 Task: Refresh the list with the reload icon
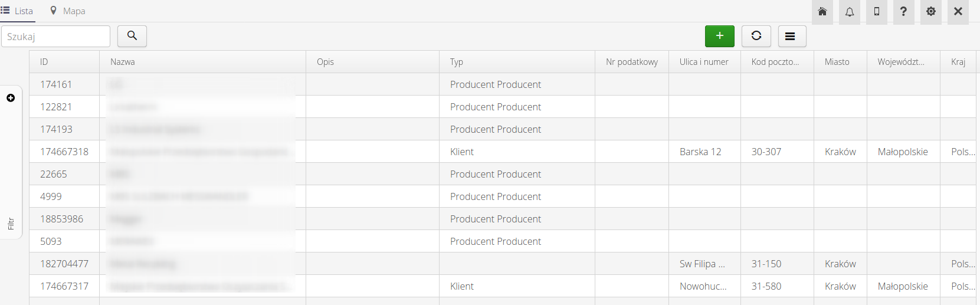pyautogui.click(x=756, y=36)
